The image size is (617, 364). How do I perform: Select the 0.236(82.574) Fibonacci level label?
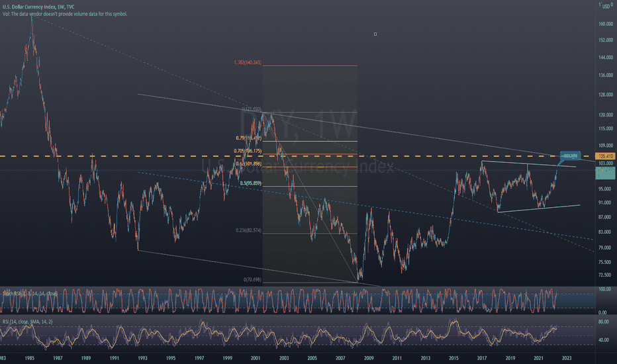tap(249, 230)
